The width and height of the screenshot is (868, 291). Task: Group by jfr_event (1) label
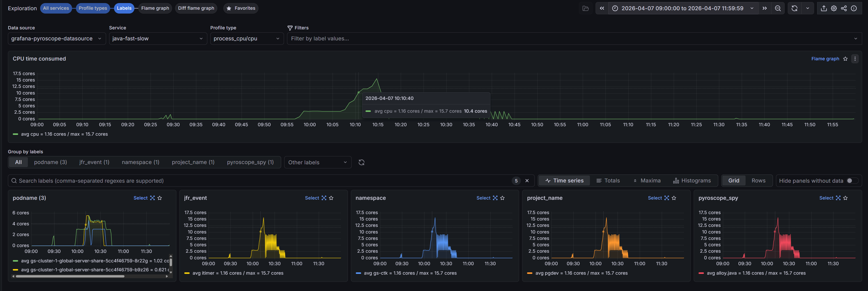click(x=94, y=162)
